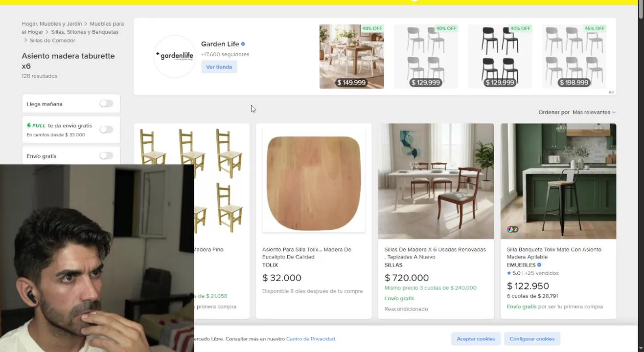
Task: Open the Sillas de Comedor breadcrumb
Action: pos(52,41)
